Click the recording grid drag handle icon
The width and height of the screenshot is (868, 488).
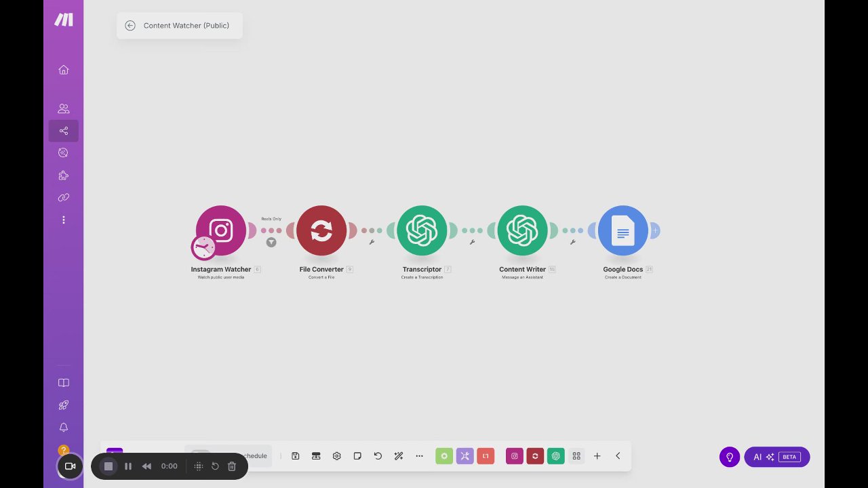pyautogui.click(x=199, y=466)
